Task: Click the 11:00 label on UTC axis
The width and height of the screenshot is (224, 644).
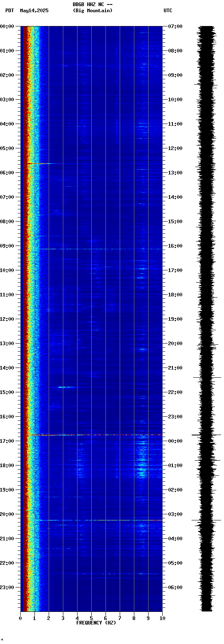Action: coord(175,124)
